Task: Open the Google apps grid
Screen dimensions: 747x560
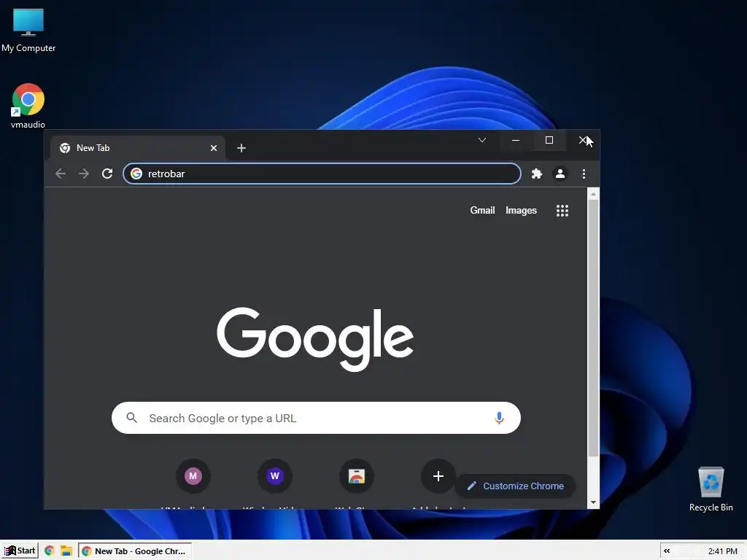Action: (562, 211)
